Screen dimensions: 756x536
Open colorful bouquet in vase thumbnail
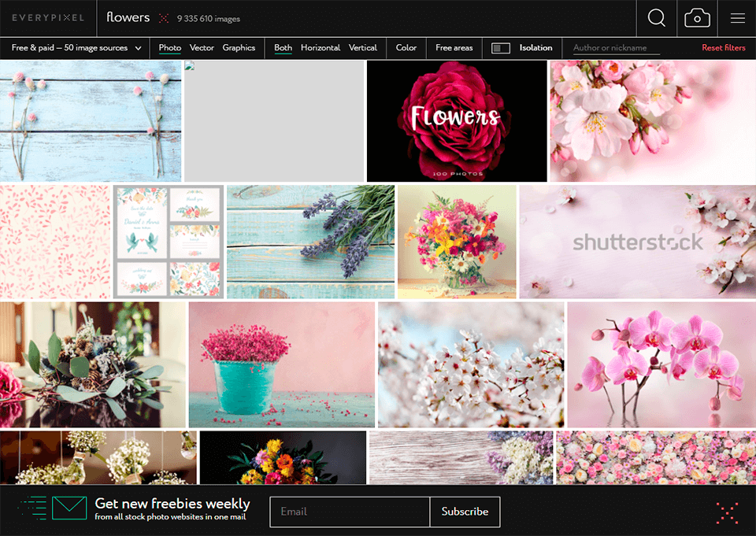[457, 242]
